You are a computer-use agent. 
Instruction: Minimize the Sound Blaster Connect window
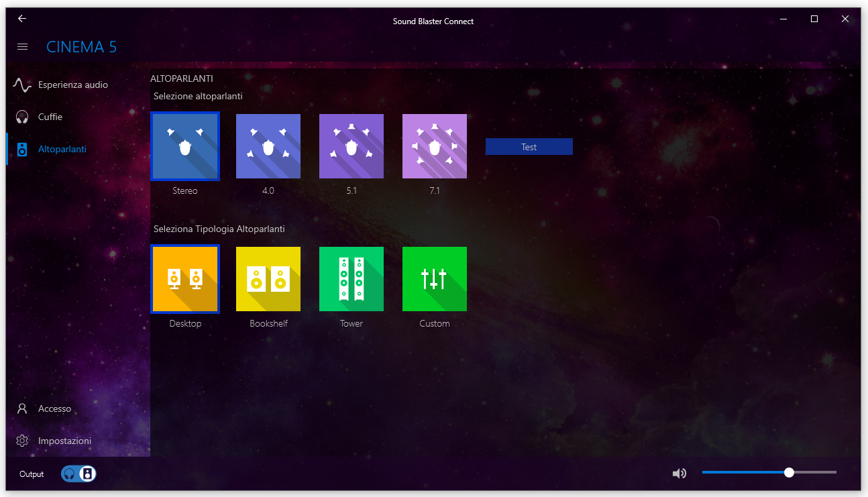point(783,19)
